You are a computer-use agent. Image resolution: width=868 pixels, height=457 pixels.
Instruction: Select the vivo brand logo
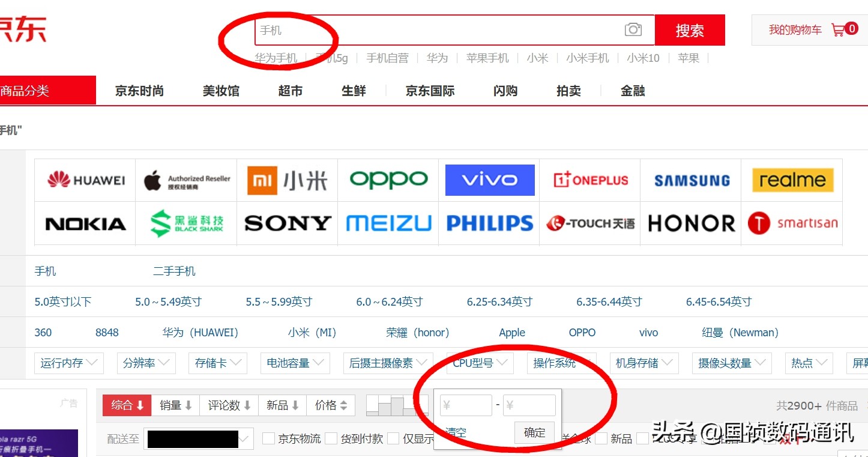click(489, 180)
